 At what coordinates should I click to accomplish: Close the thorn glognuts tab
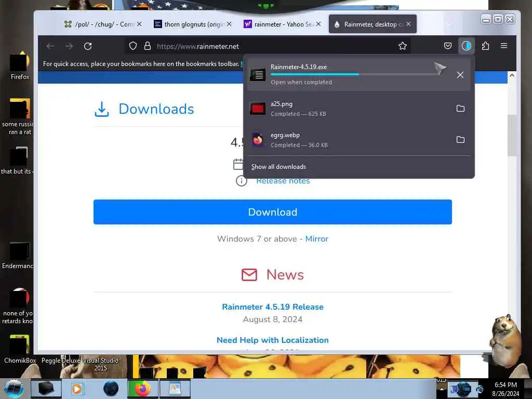(229, 24)
